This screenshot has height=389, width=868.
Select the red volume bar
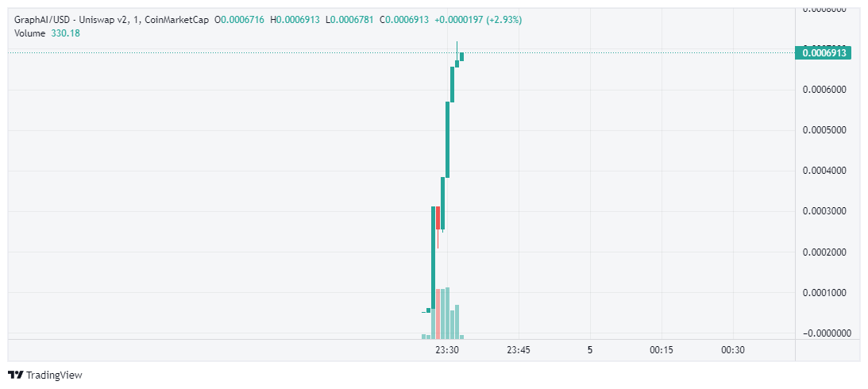438,314
